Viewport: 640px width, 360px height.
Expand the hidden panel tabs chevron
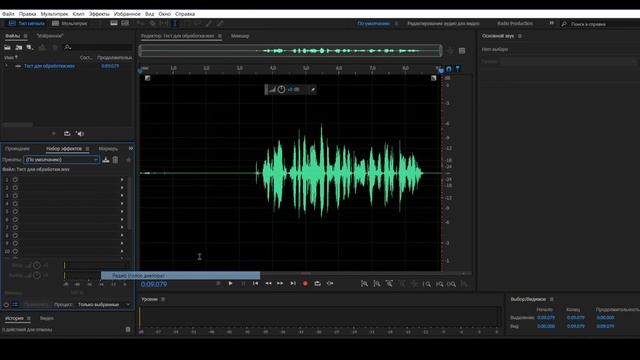pos(131,148)
